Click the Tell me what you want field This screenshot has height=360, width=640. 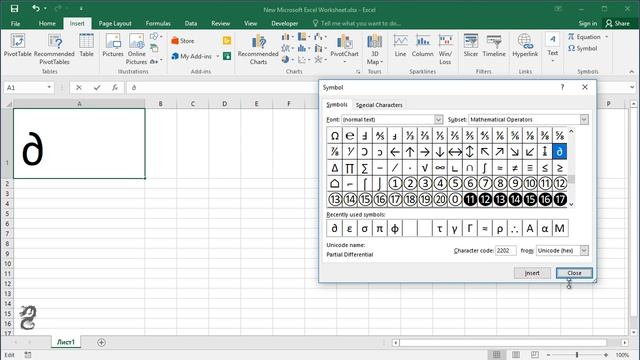(x=356, y=23)
